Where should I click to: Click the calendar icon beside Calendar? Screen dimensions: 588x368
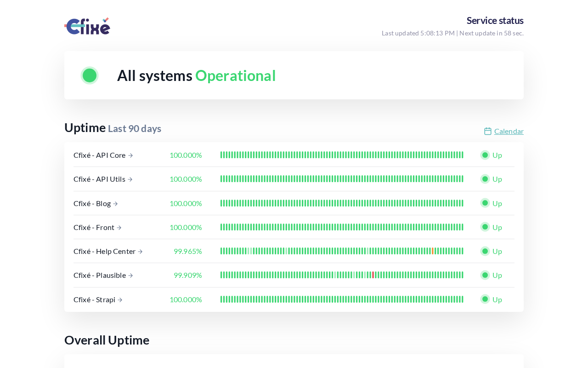(x=488, y=131)
